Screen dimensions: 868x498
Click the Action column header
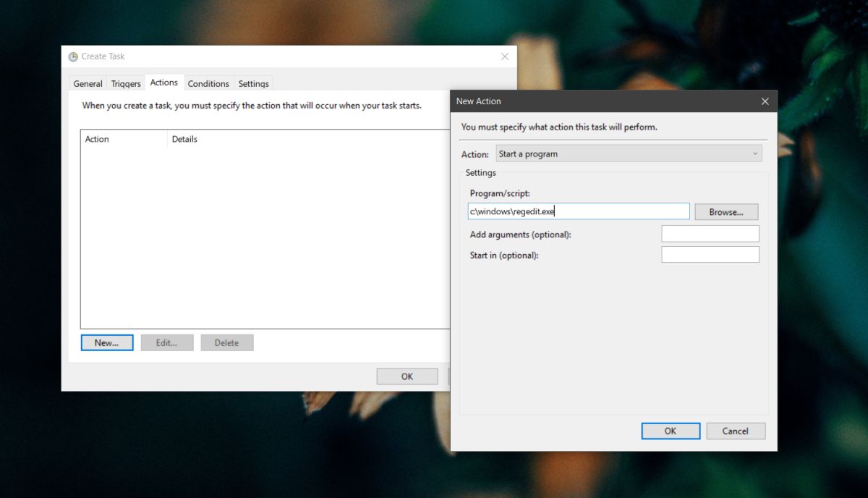coord(124,139)
